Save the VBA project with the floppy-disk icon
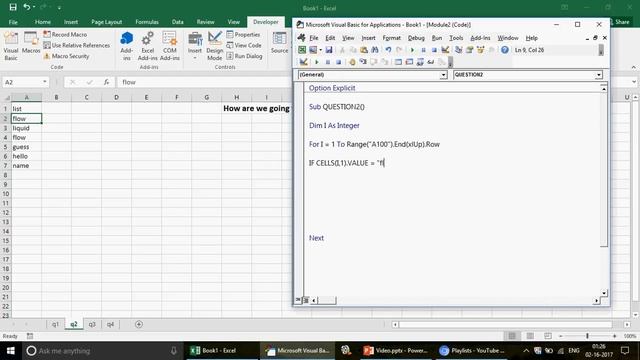The width and height of the screenshot is (640, 360). tap(329, 50)
